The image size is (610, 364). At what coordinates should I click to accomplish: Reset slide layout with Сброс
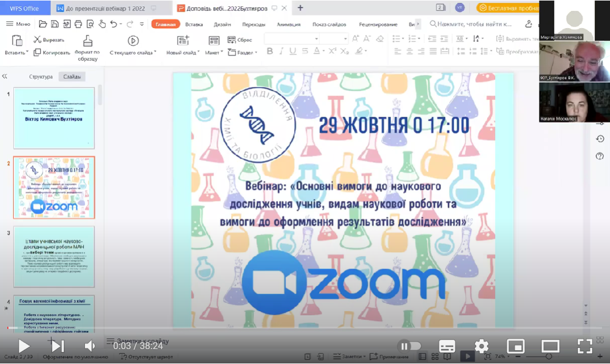(x=240, y=40)
